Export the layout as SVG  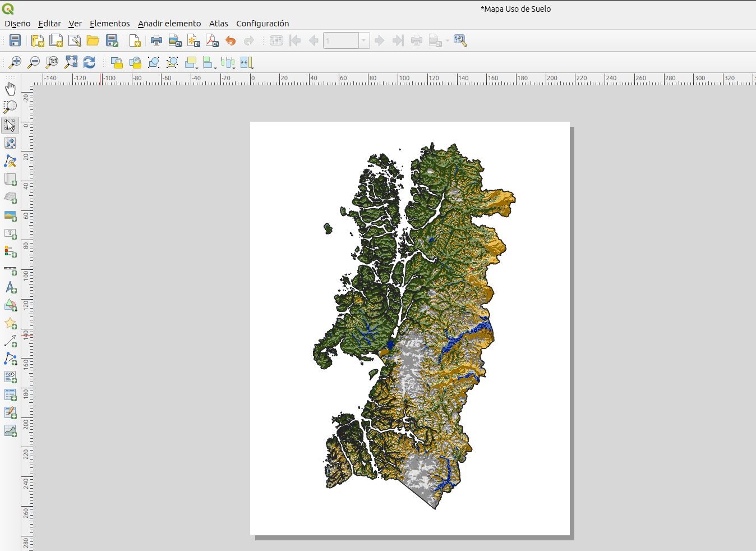193,40
